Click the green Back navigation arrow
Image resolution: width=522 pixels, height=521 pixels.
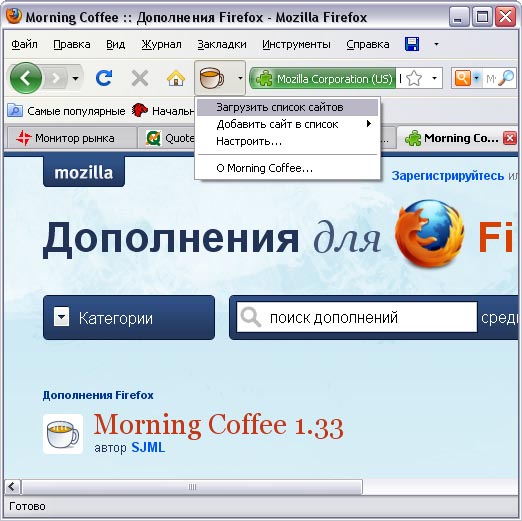point(26,78)
